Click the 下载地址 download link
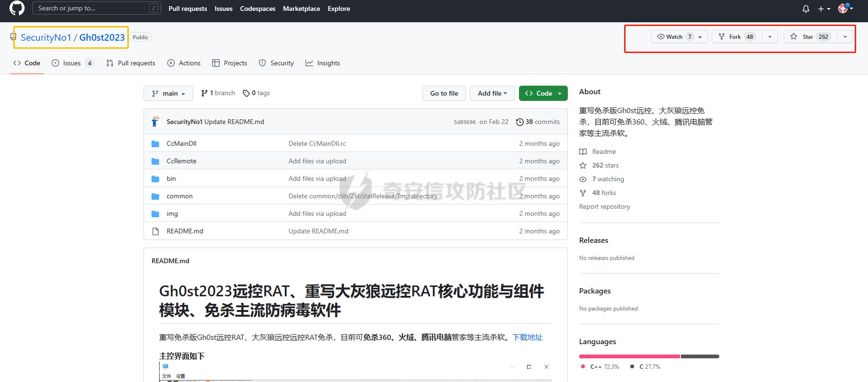This screenshot has height=382, width=868. click(x=528, y=337)
